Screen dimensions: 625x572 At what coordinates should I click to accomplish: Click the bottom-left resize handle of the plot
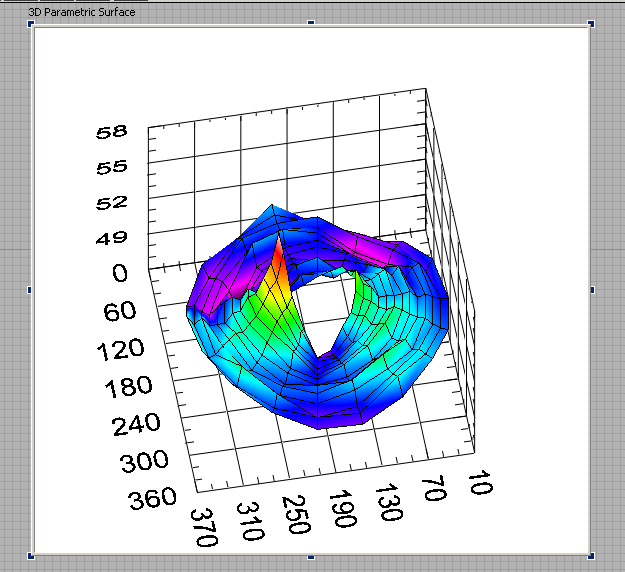point(31,556)
